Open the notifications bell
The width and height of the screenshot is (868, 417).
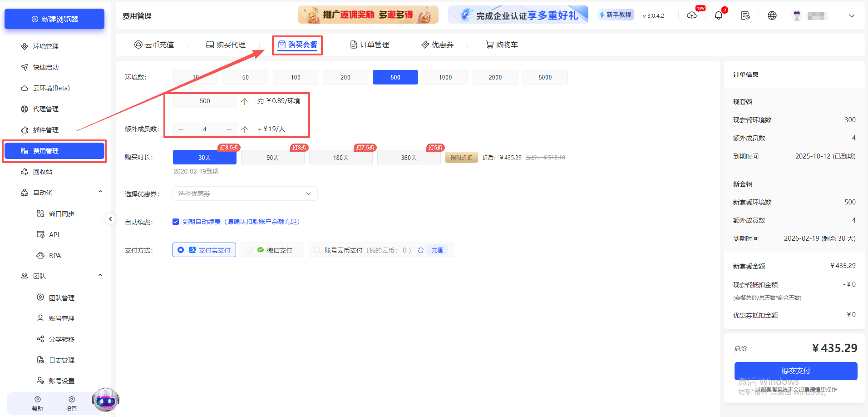click(718, 15)
